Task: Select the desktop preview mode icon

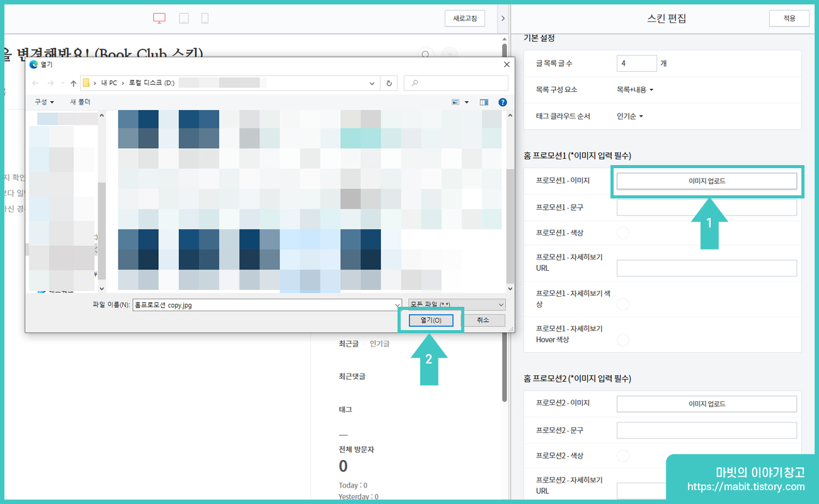Action: coord(159,18)
